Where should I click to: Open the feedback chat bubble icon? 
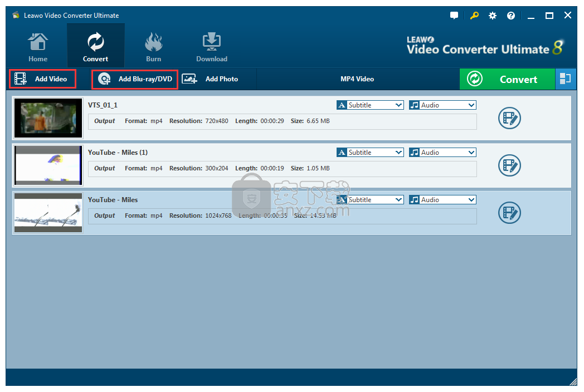click(x=454, y=15)
